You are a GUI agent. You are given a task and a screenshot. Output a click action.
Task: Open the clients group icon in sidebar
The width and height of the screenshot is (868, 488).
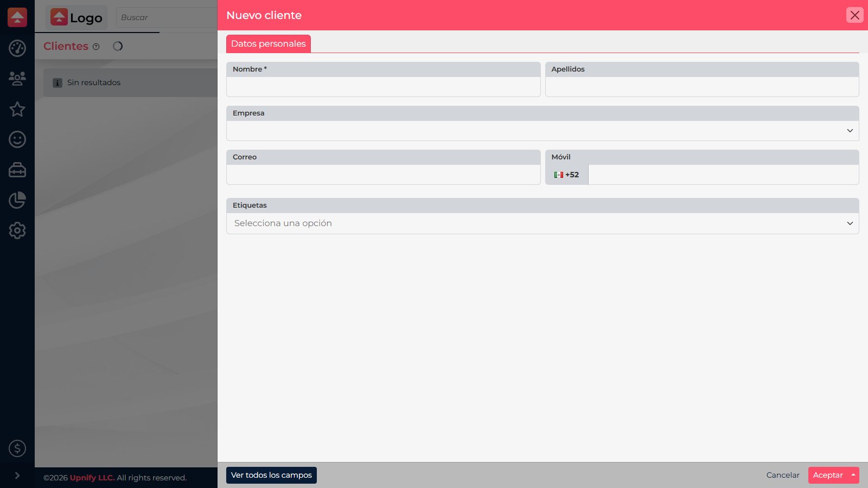click(x=17, y=79)
